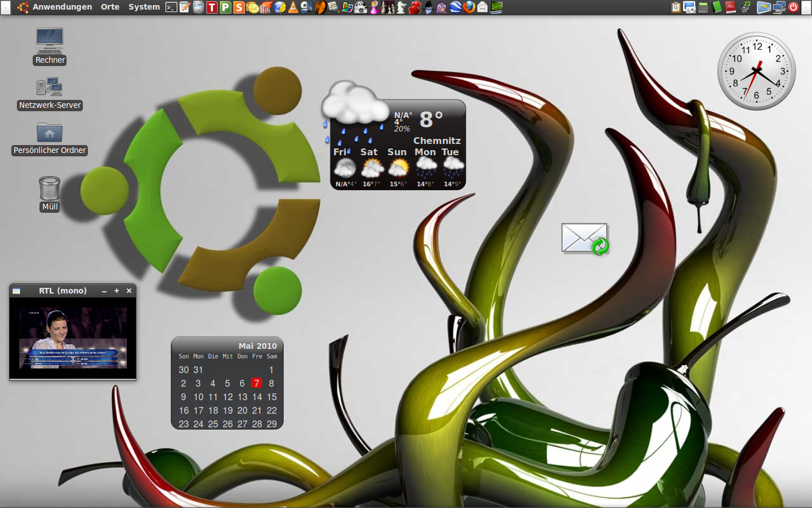The height and width of the screenshot is (508, 812).
Task: Open the music speaker volume applet
Action: 745,7
